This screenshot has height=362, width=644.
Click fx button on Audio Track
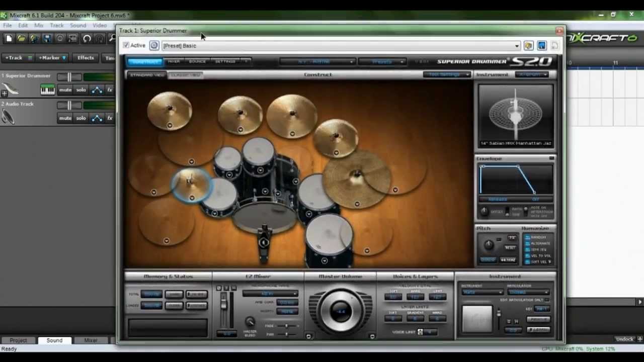click(110, 118)
